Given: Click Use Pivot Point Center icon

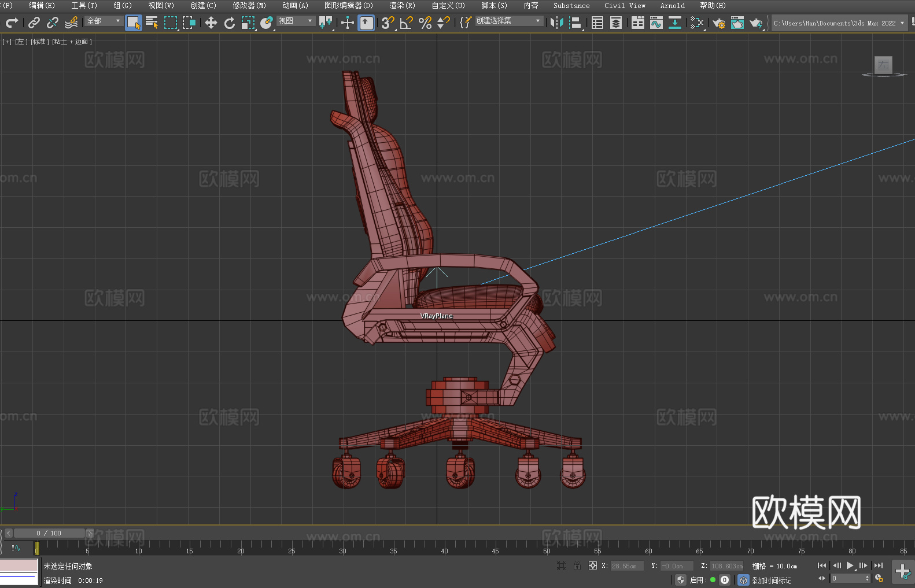Looking at the screenshot, I should click(x=326, y=23).
